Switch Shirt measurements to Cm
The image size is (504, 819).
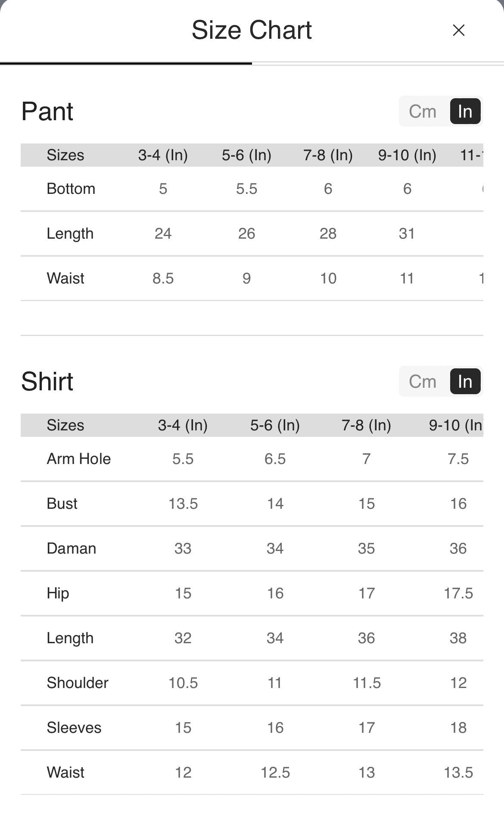pyautogui.click(x=422, y=382)
